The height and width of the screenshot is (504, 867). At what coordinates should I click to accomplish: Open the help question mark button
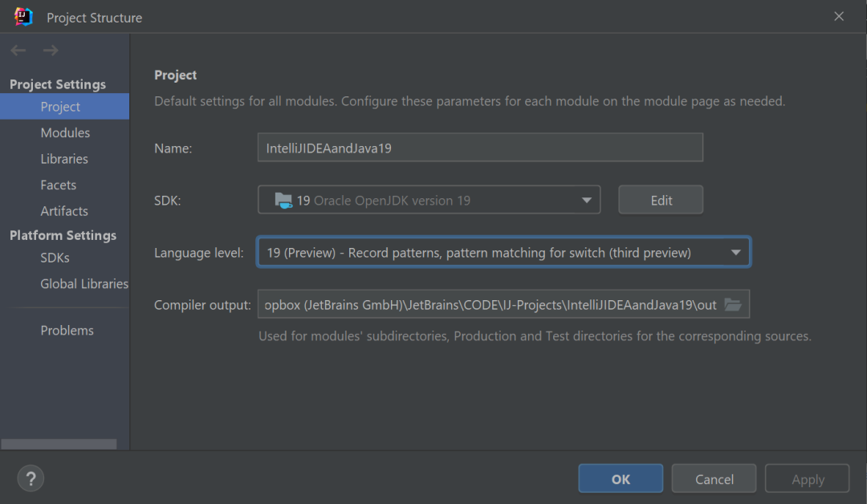tap(31, 478)
